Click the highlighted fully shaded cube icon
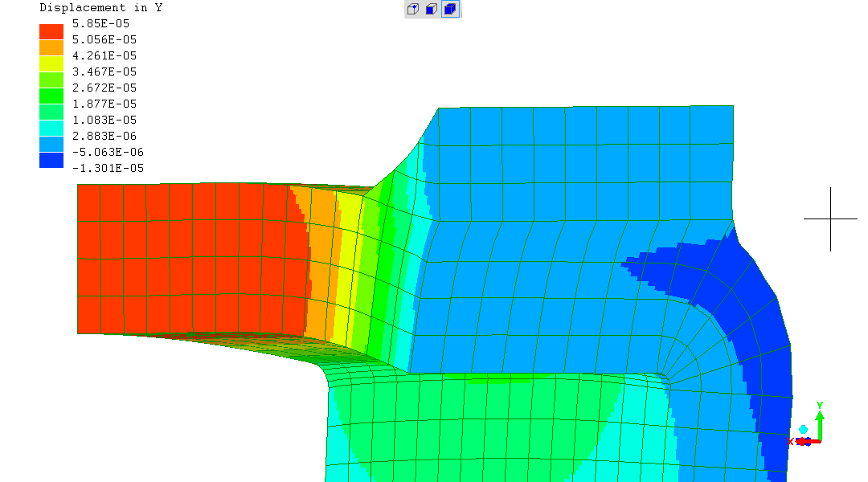 tap(450, 10)
